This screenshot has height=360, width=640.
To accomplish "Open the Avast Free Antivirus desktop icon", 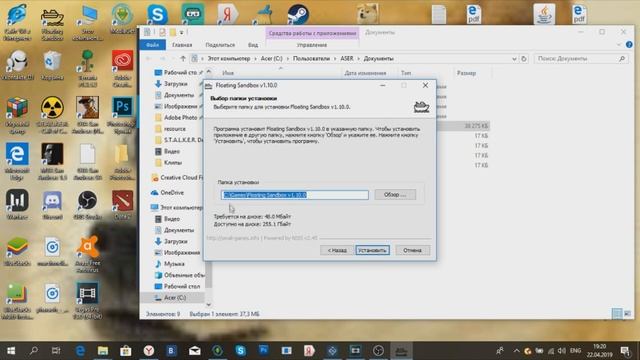I will pyautogui.click(x=87, y=254).
